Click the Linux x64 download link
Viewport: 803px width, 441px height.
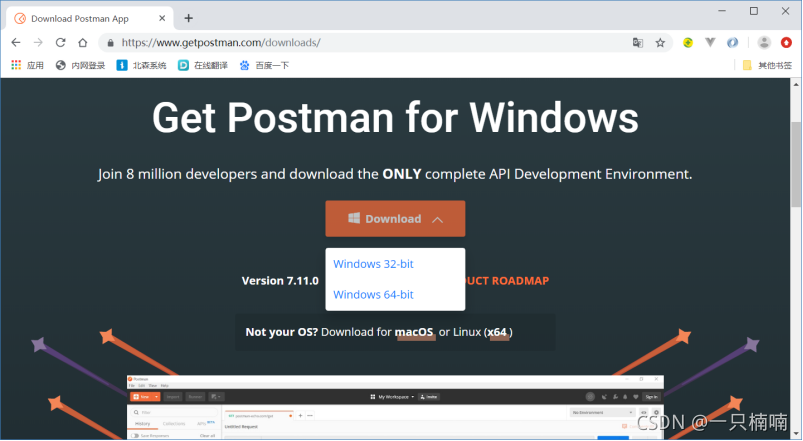[497, 332]
